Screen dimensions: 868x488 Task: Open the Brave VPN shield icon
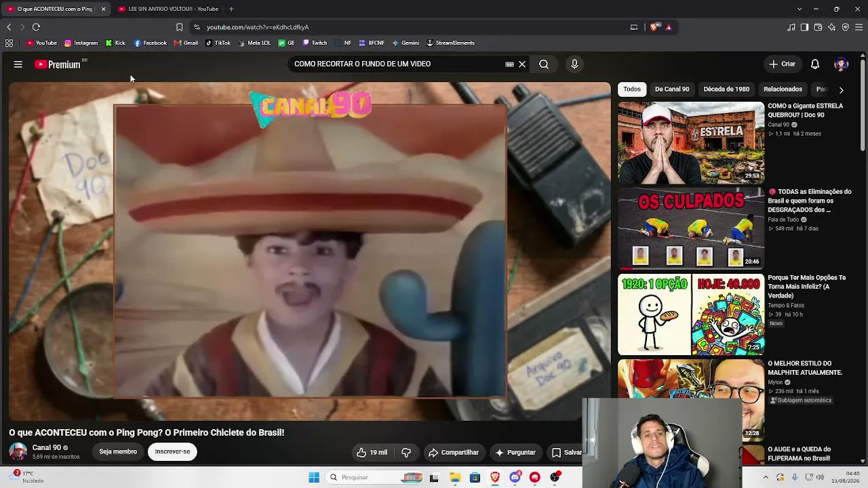pyautogui.click(x=846, y=27)
